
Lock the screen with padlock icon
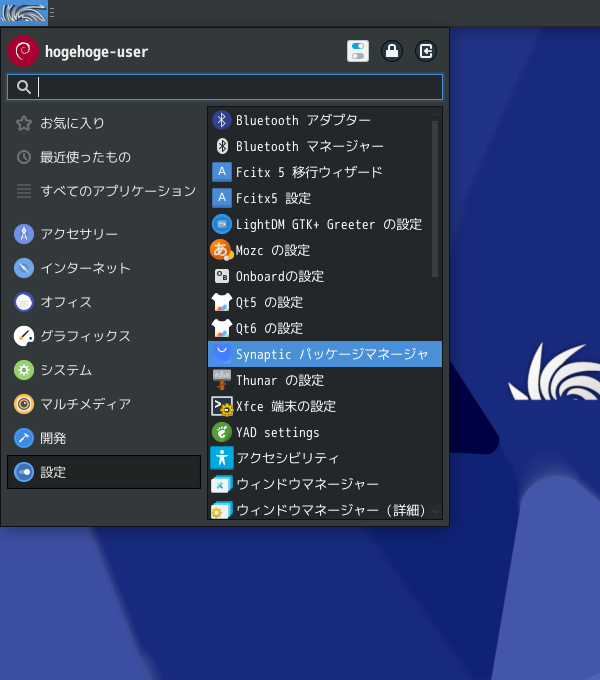click(392, 51)
